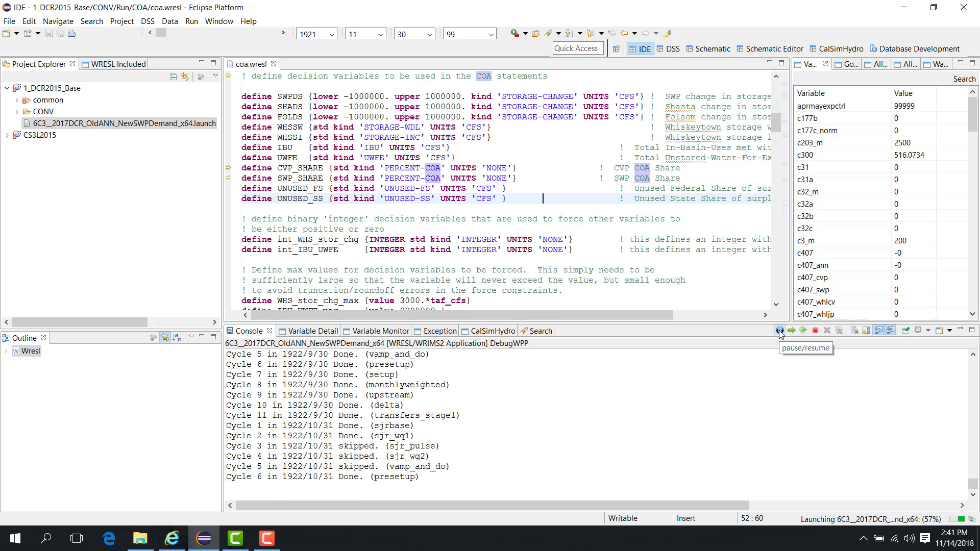Open the back-navigation history dropdown arrow
This screenshot has width=980, height=551.
pyautogui.click(x=634, y=34)
